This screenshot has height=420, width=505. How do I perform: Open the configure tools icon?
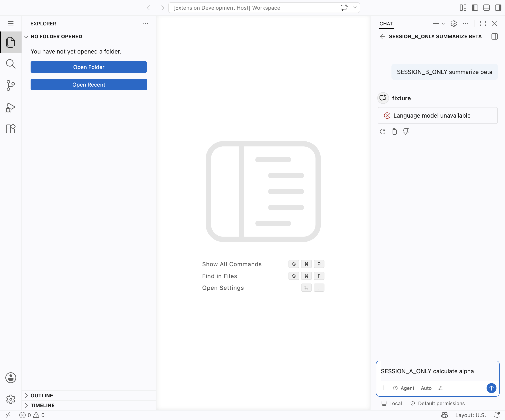(x=440, y=388)
